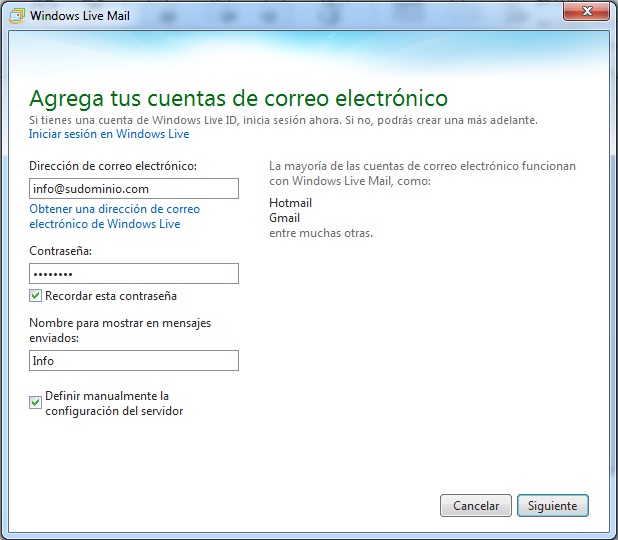The height and width of the screenshot is (540, 618).
Task: Click the display name field containing 'Info'
Action: coord(134,360)
